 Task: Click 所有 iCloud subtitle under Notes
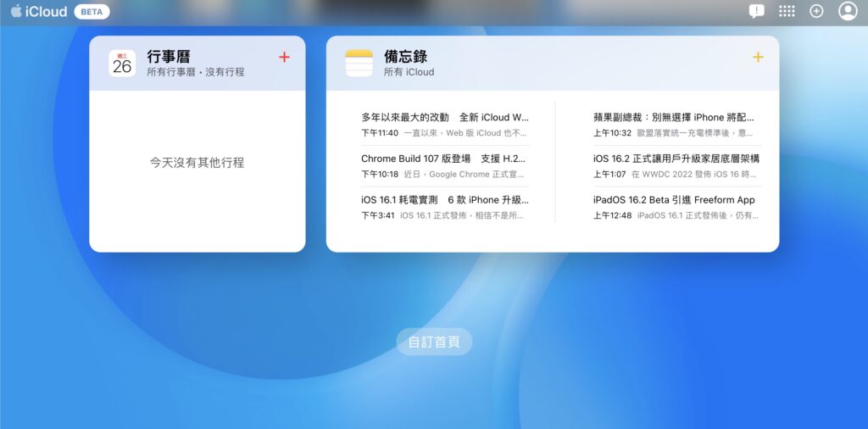point(409,72)
